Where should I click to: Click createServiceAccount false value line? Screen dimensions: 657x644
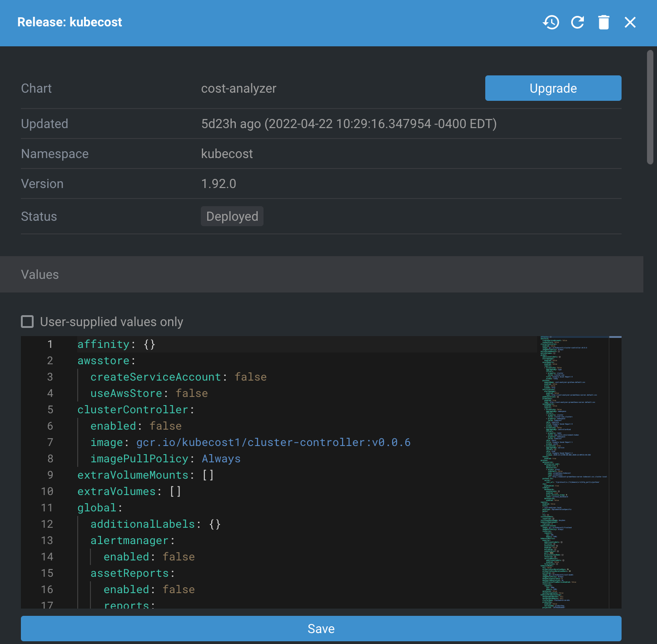point(179,377)
